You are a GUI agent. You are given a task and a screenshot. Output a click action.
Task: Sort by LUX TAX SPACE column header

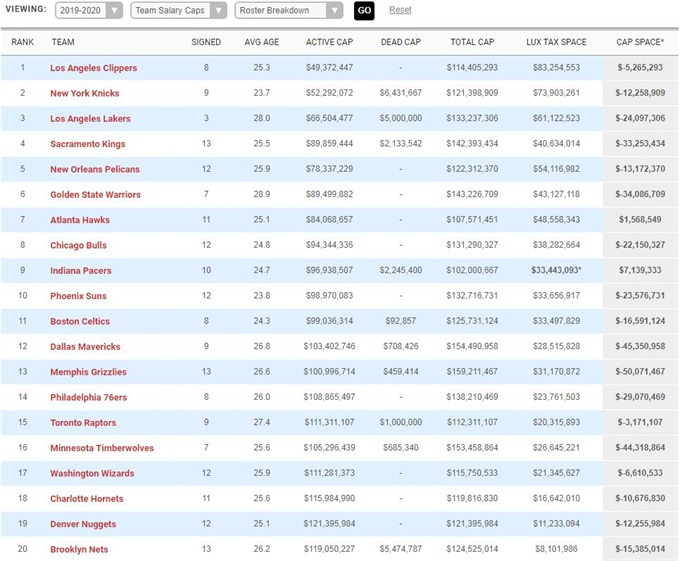[x=556, y=42]
